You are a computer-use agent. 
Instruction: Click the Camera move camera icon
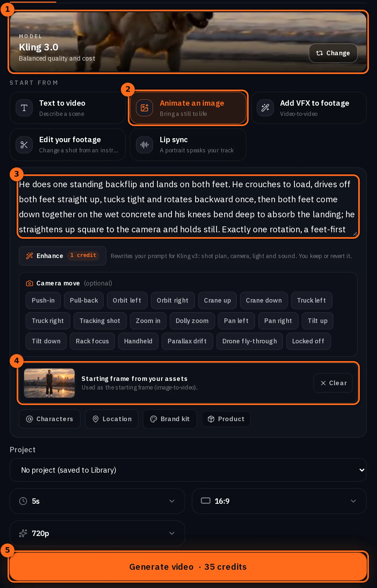[30, 283]
